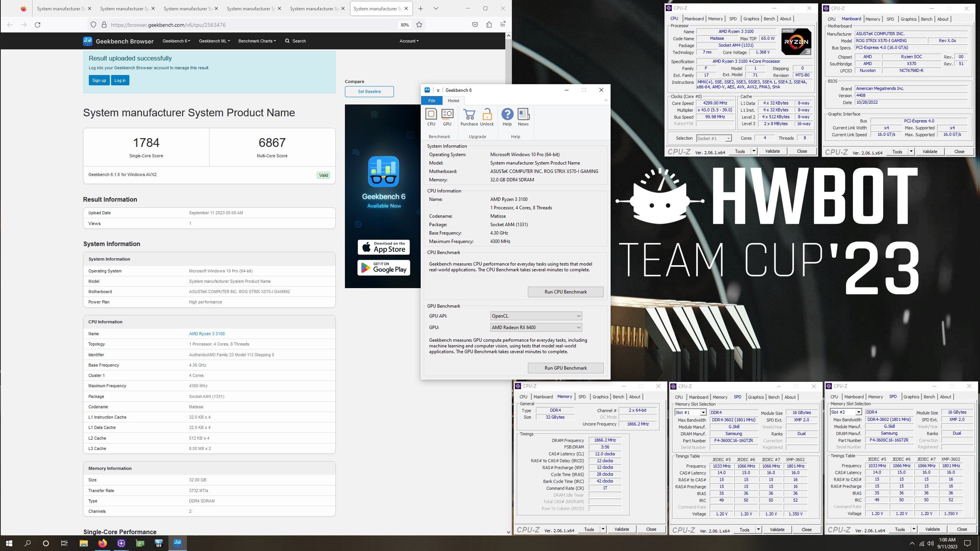
Task: Open the notifications center icon
Action: [967, 543]
